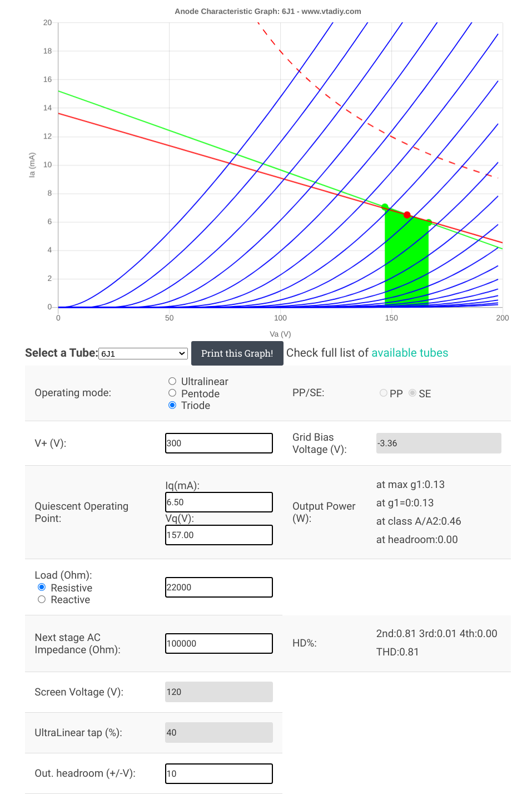The width and height of the screenshot is (532, 794).
Task: Focus the V+ (V) input field
Action: [219, 443]
